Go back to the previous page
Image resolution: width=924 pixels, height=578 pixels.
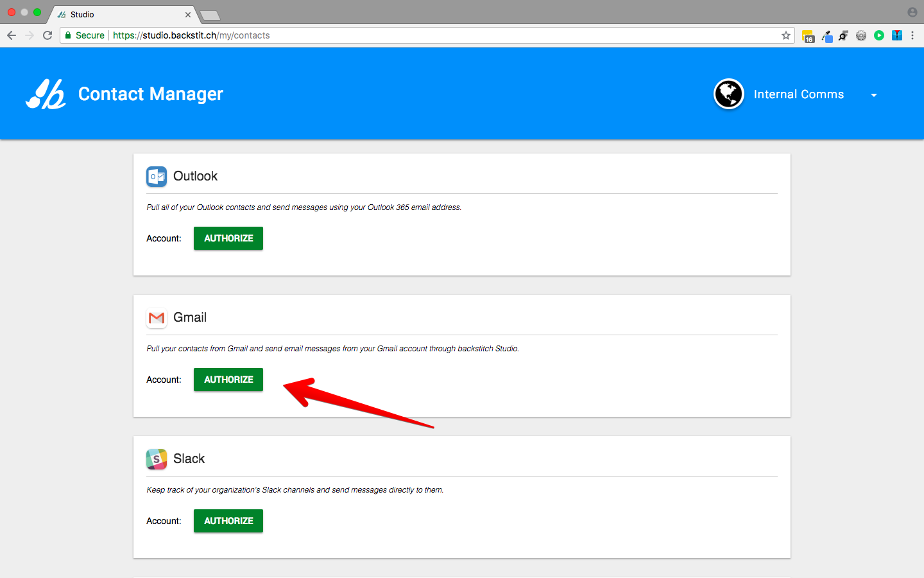point(12,35)
